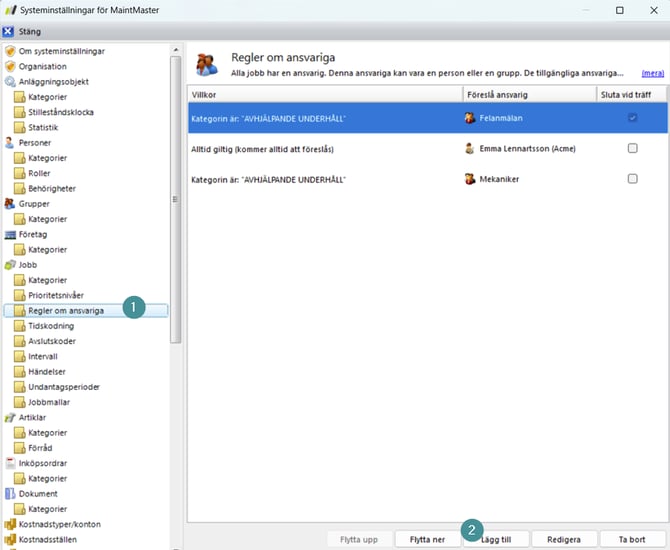The height and width of the screenshot is (550, 670).
Task: Click the Prioritetsnivåer folder icon
Action: [x=20, y=295]
